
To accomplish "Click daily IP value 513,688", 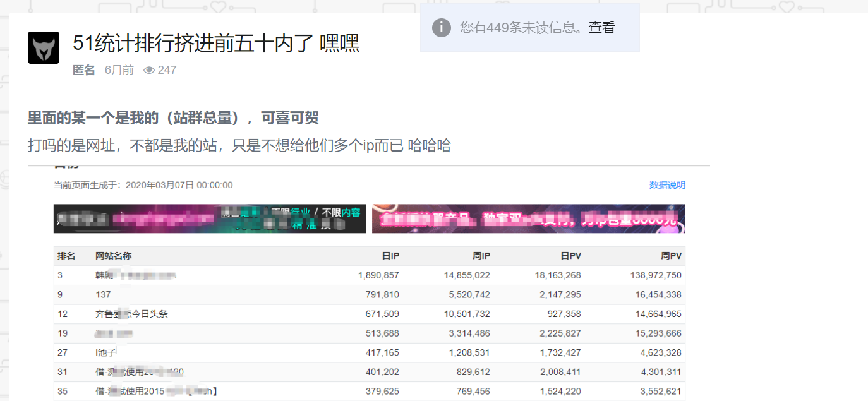I will pos(382,333).
